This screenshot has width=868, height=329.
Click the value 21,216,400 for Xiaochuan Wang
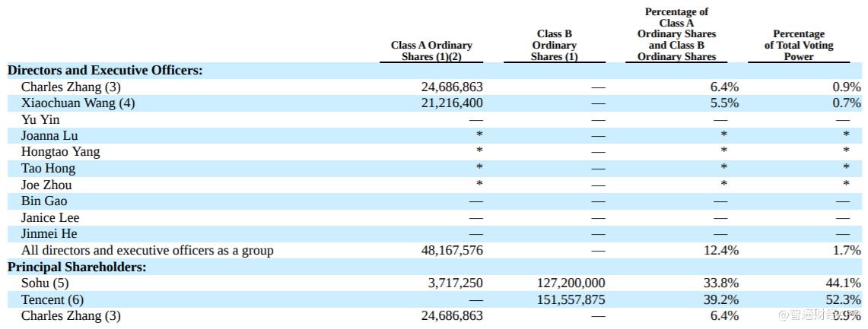click(452, 103)
